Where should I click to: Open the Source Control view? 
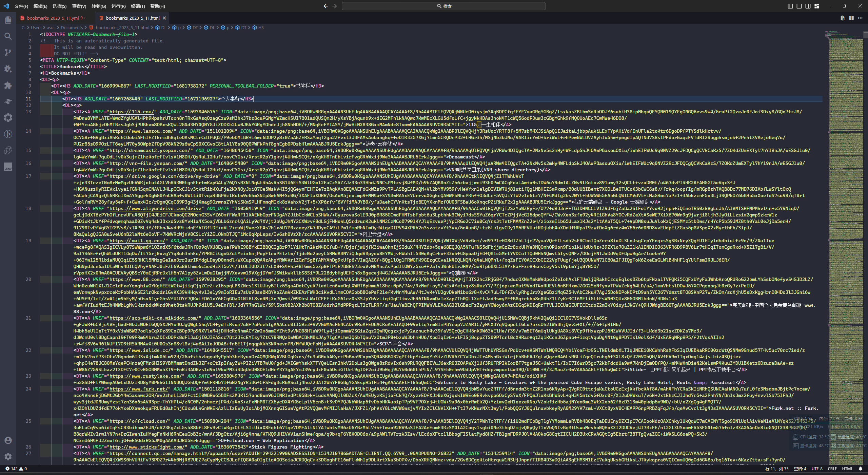point(8,53)
